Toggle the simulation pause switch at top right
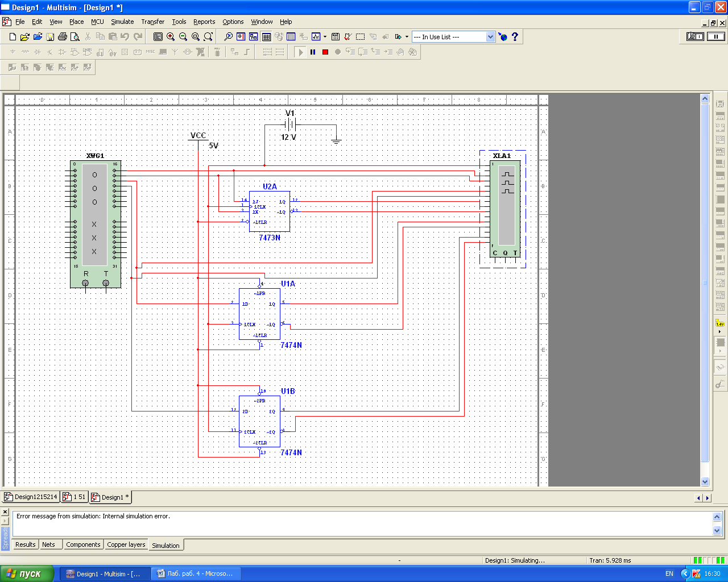This screenshot has height=582, width=728. pos(716,36)
